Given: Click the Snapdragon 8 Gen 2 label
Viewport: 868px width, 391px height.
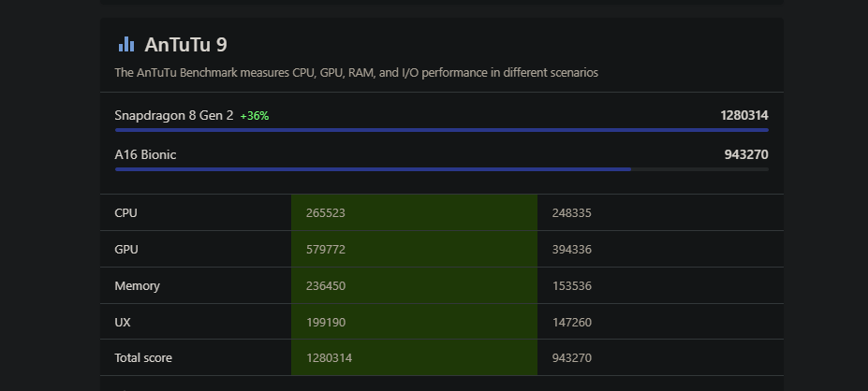Looking at the screenshot, I should (x=174, y=116).
